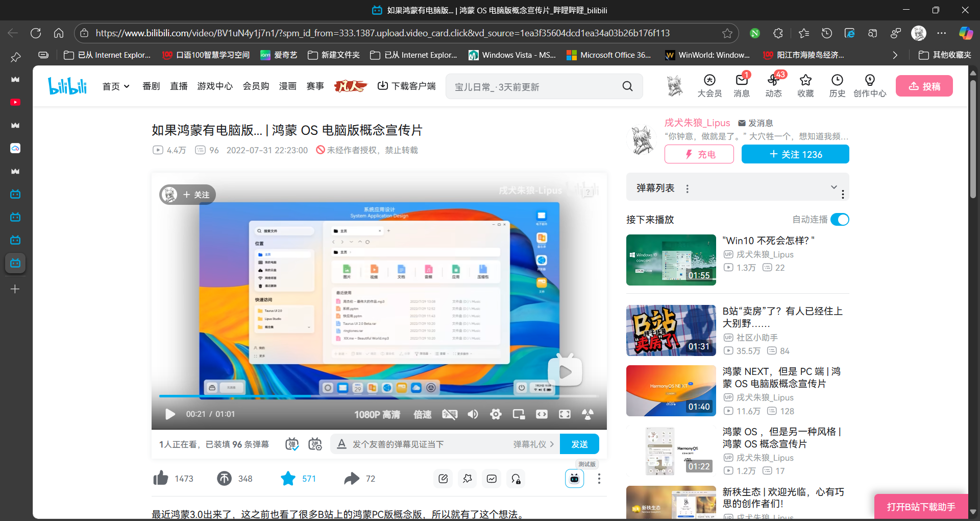The height and width of the screenshot is (521, 980).
Task: Click 发消息 link
Action: tap(755, 123)
